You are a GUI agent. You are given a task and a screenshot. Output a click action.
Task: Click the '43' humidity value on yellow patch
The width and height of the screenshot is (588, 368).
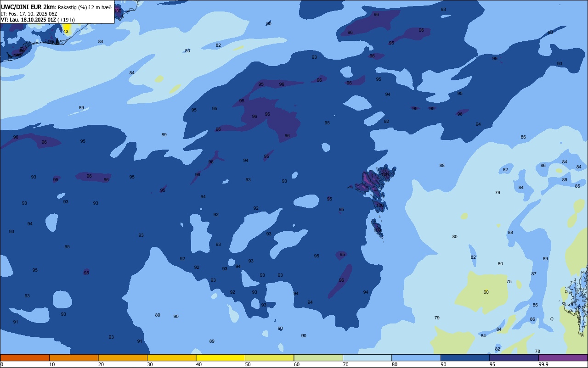coord(66,31)
